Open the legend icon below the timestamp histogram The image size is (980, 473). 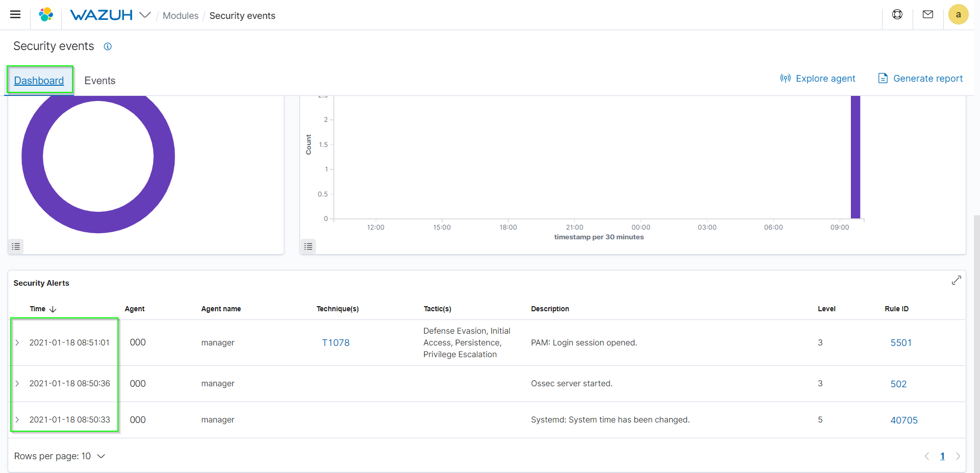pos(308,246)
